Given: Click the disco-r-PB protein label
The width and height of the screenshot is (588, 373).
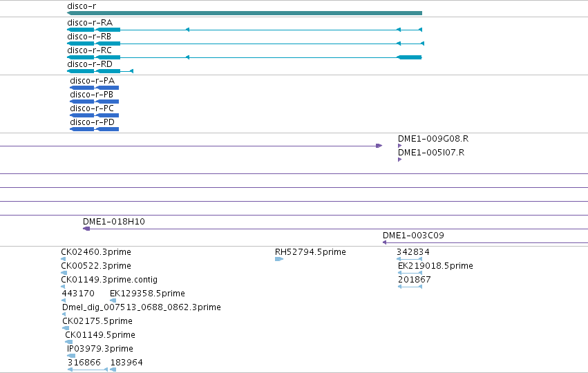Looking at the screenshot, I should tap(91, 95).
